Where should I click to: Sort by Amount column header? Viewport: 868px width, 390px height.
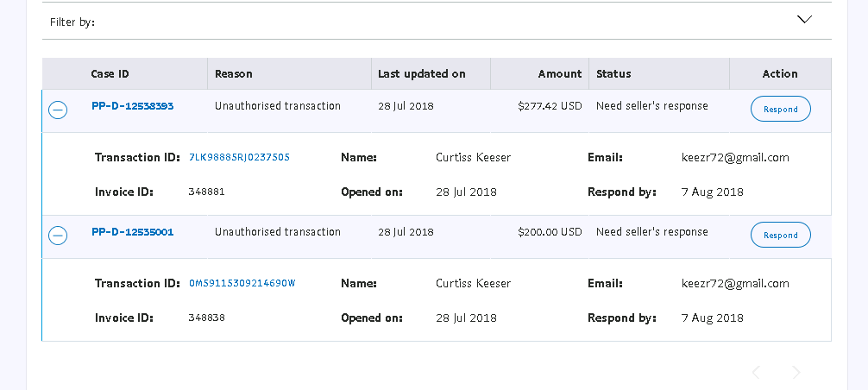pyautogui.click(x=560, y=74)
